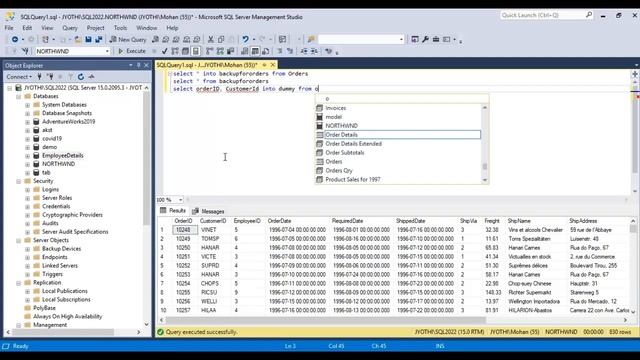Click Comment out selected lines icon
The width and height of the screenshot is (640, 360).
pyautogui.click(x=280, y=51)
